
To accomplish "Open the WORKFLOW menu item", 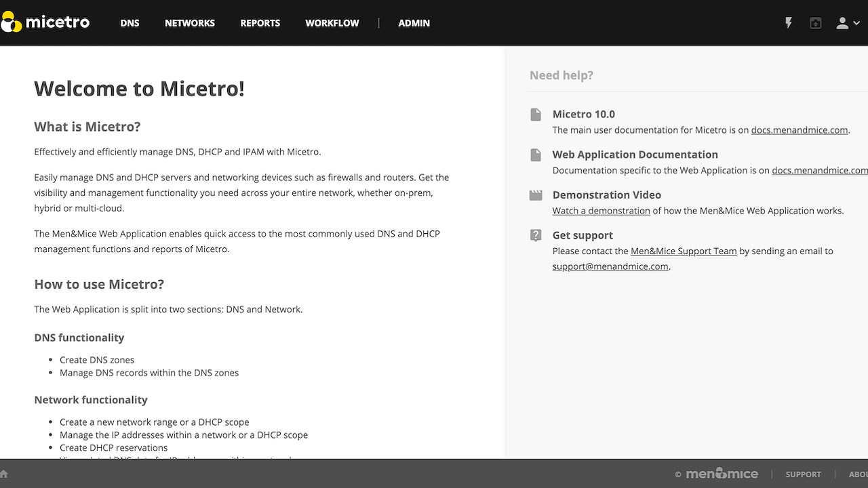I will tap(332, 23).
